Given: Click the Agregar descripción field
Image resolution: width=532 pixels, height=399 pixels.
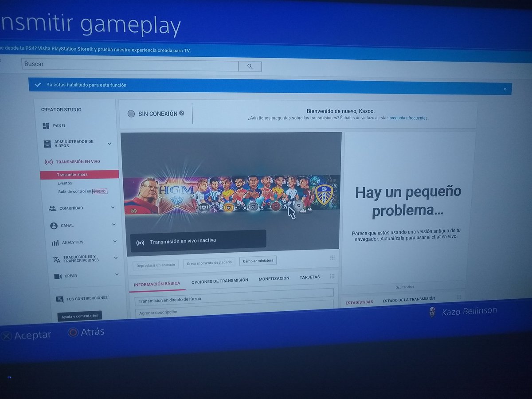Looking at the screenshot, I should point(234,309).
